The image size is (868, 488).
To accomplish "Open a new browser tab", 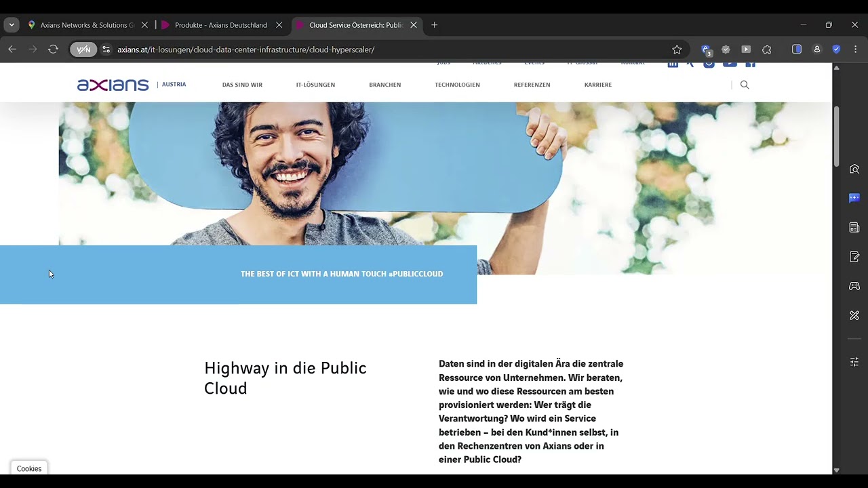I will [435, 25].
